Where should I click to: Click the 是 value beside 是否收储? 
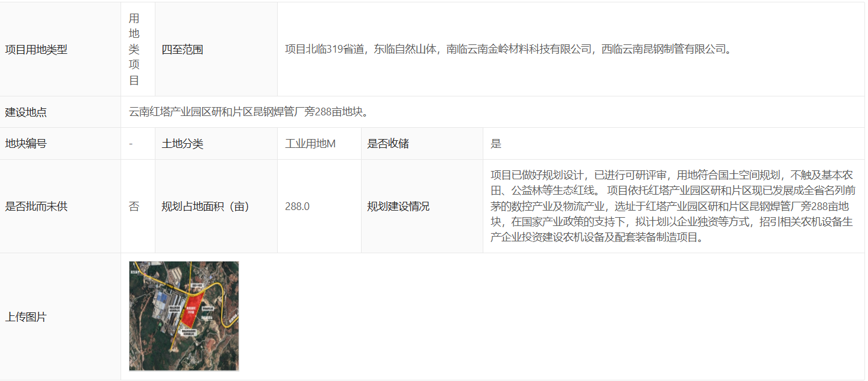[x=496, y=144]
